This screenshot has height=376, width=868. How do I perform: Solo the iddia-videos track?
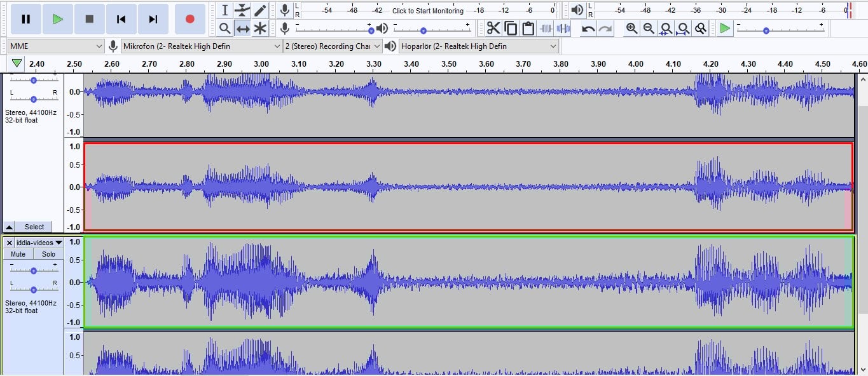(48, 254)
